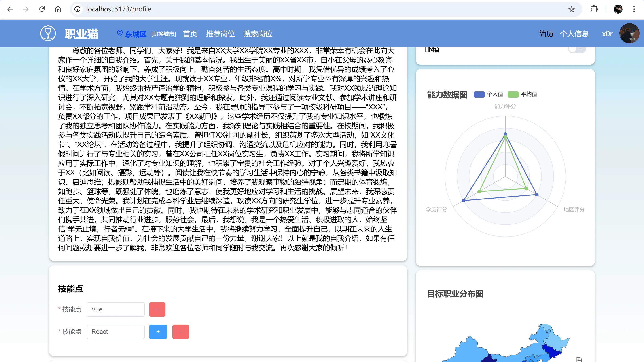Click the location pin icon beside 东城区
644x362 pixels.
120,33
